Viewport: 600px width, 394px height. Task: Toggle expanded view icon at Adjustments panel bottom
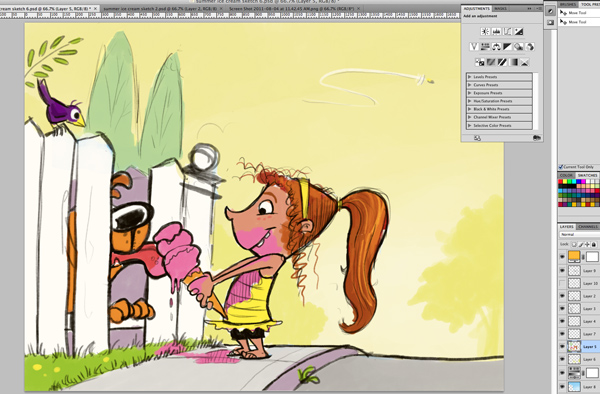point(477,138)
